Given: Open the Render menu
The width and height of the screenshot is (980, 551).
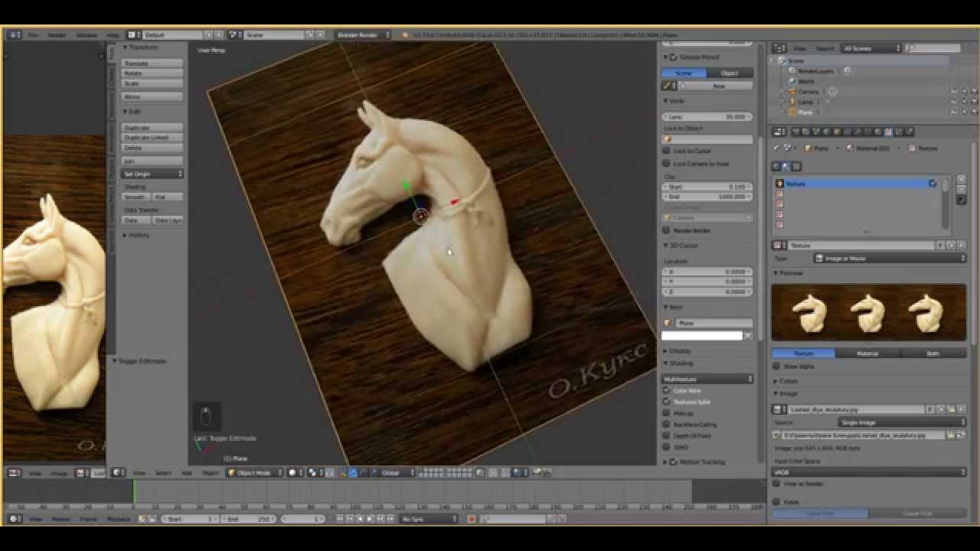Looking at the screenshot, I should click(x=57, y=35).
